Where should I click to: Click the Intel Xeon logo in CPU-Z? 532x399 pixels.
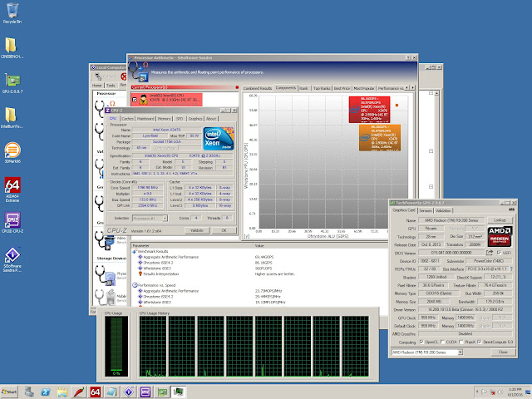coord(219,139)
